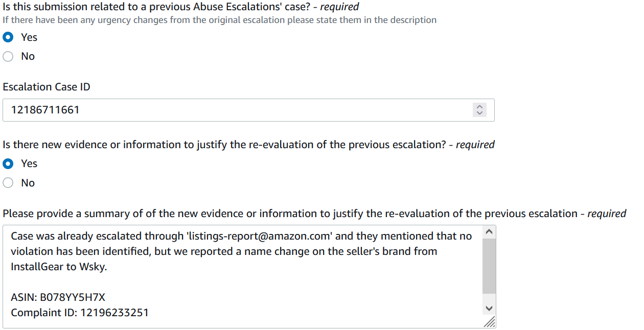Image resolution: width=644 pixels, height=330 pixels.
Task: Click the 'Please provide a summary' label
Action: point(314,214)
